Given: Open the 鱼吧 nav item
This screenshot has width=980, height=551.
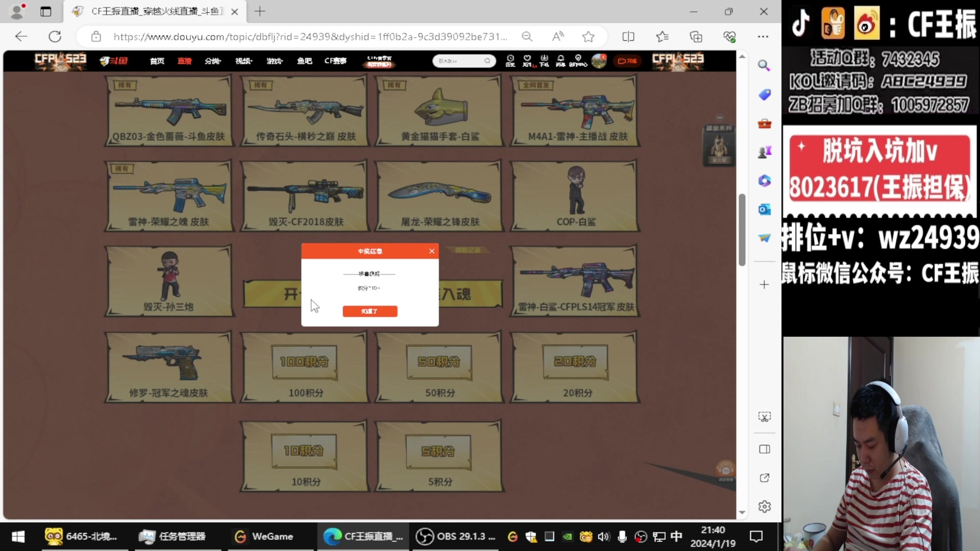Looking at the screenshot, I should click(304, 61).
